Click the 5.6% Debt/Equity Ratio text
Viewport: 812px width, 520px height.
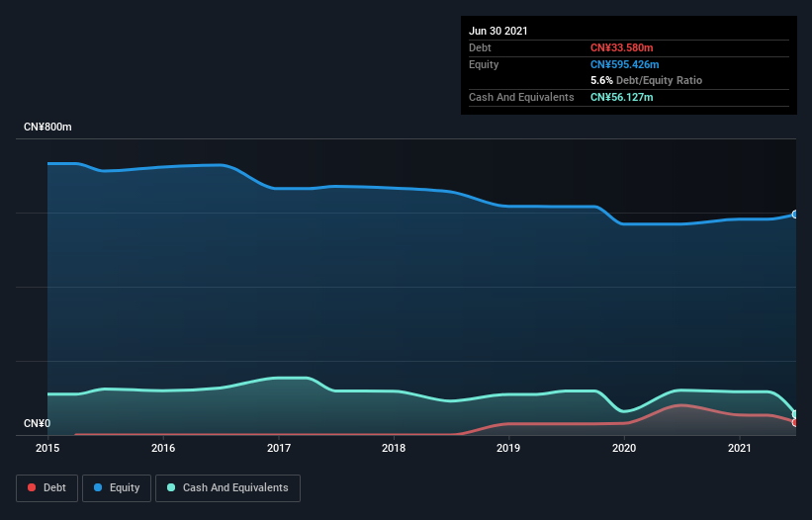(646, 81)
